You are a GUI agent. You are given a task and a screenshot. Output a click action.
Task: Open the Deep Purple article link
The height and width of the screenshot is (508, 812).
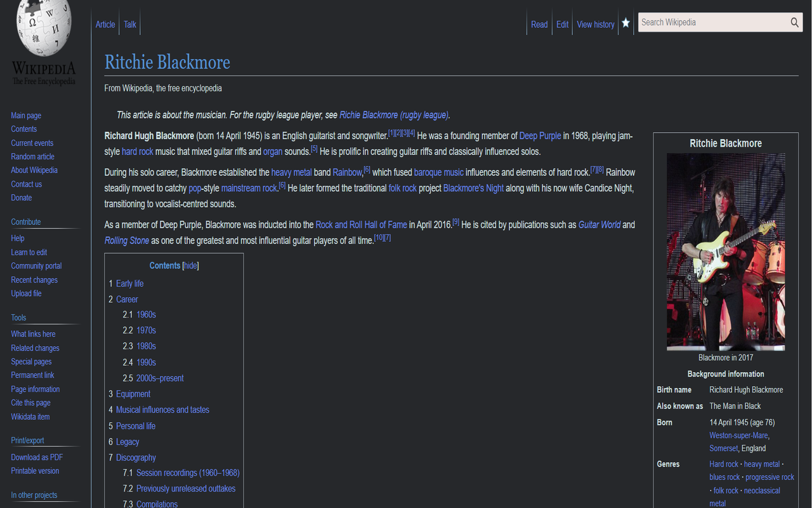click(x=540, y=135)
